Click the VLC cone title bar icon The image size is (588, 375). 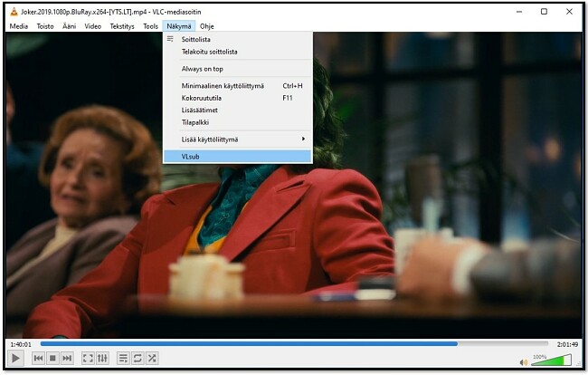click(14, 12)
